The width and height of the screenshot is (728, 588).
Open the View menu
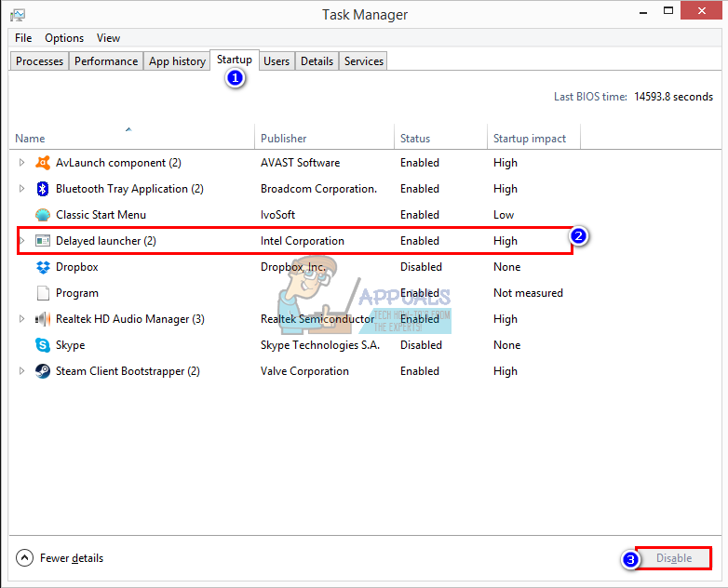point(108,38)
